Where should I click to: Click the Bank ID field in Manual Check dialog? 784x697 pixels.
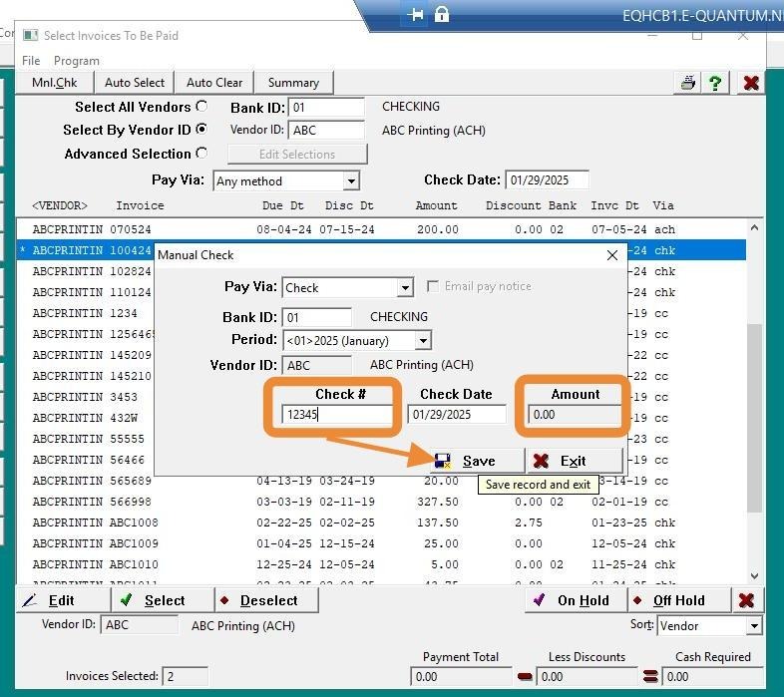pyautogui.click(x=316, y=317)
